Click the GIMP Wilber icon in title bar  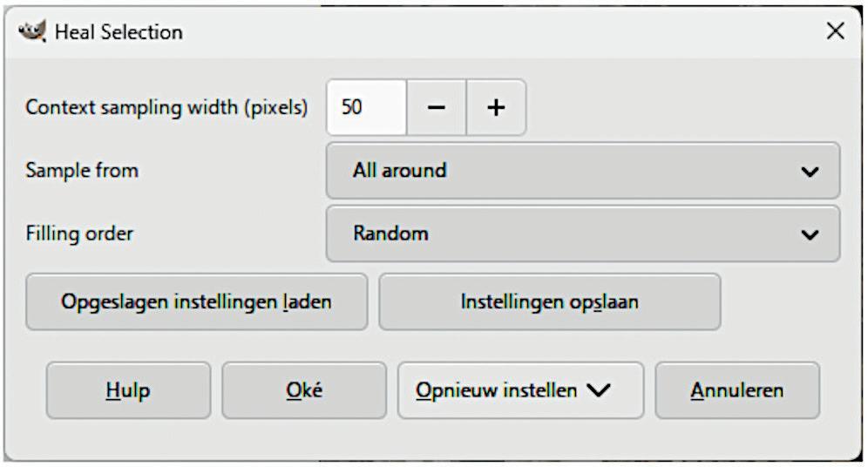click(31, 32)
